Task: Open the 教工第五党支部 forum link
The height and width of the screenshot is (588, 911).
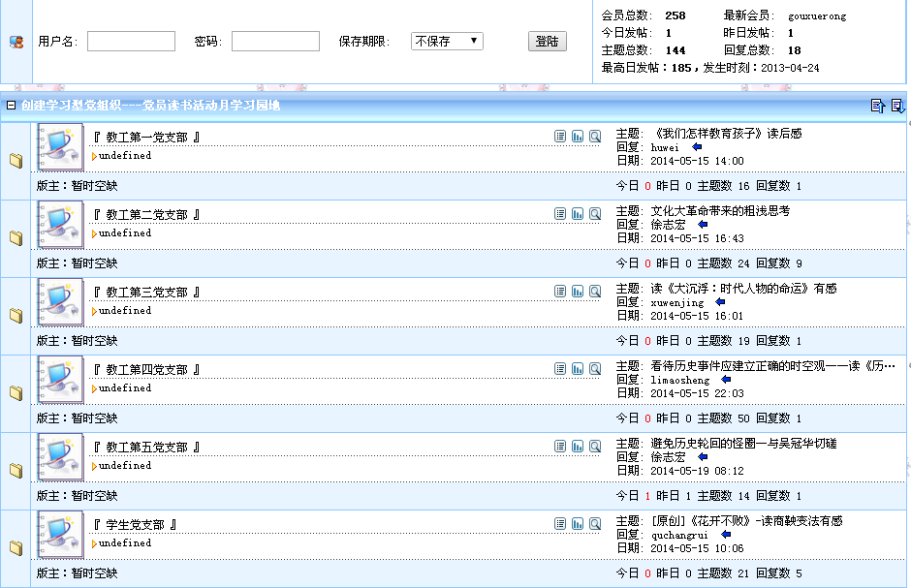Action: pyautogui.click(x=147, y=448)
